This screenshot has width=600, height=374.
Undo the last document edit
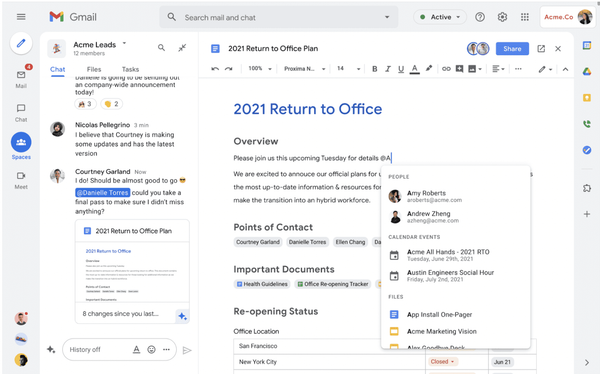tap(215, 69)
